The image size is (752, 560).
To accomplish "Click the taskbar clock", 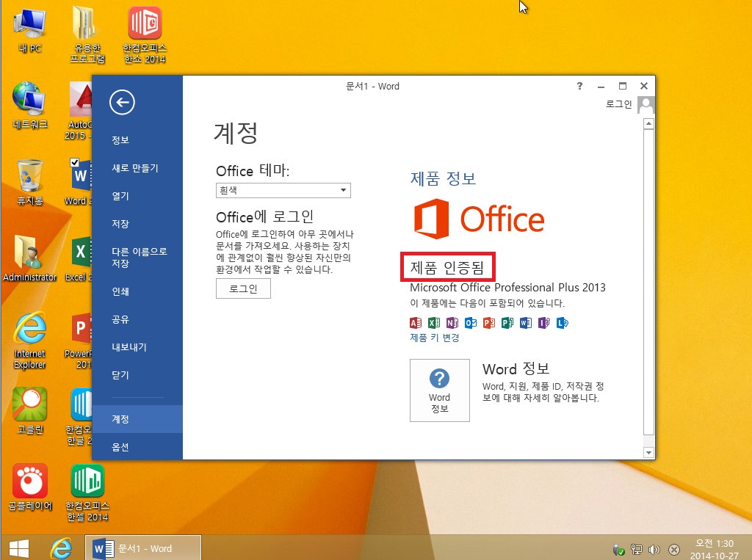I will pos(714,549).
